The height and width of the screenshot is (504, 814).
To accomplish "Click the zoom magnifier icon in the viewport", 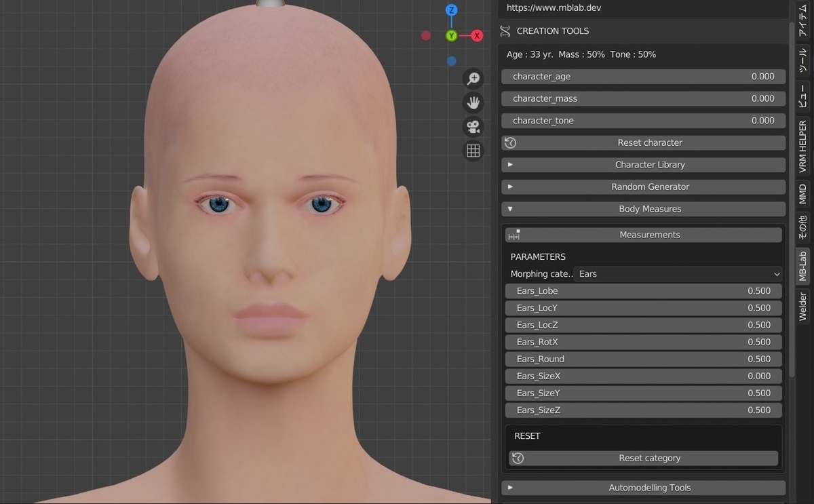I will tap(473, 78).
